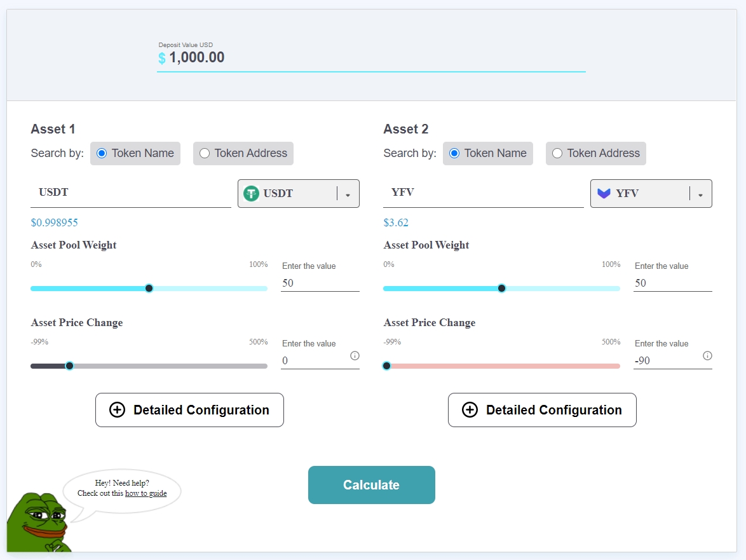Select Token Name radio for Asset 1
The height and width of the screenshot is (560, 746).
pyautogui.click(x=102, y=153)
